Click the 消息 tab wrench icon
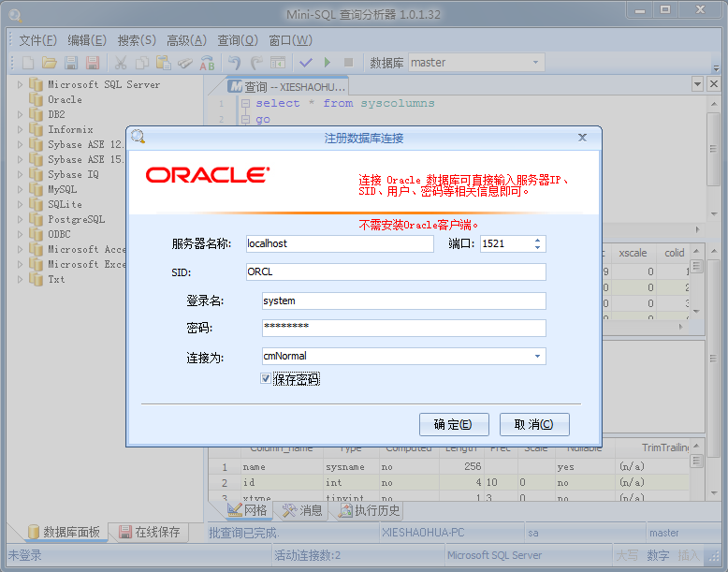This screenshot has height=572, width=728. (289, 510)
